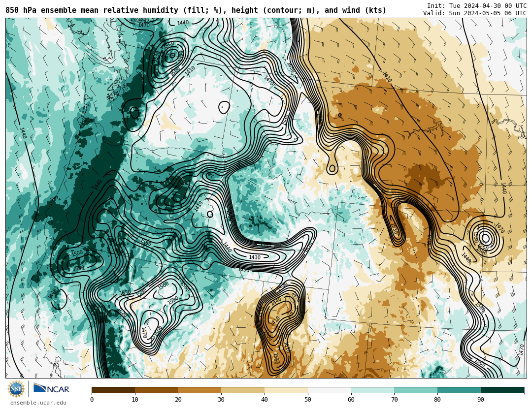Click the NCAR logo
This screenshot has height=409, width=532.
tap(52, 388)
